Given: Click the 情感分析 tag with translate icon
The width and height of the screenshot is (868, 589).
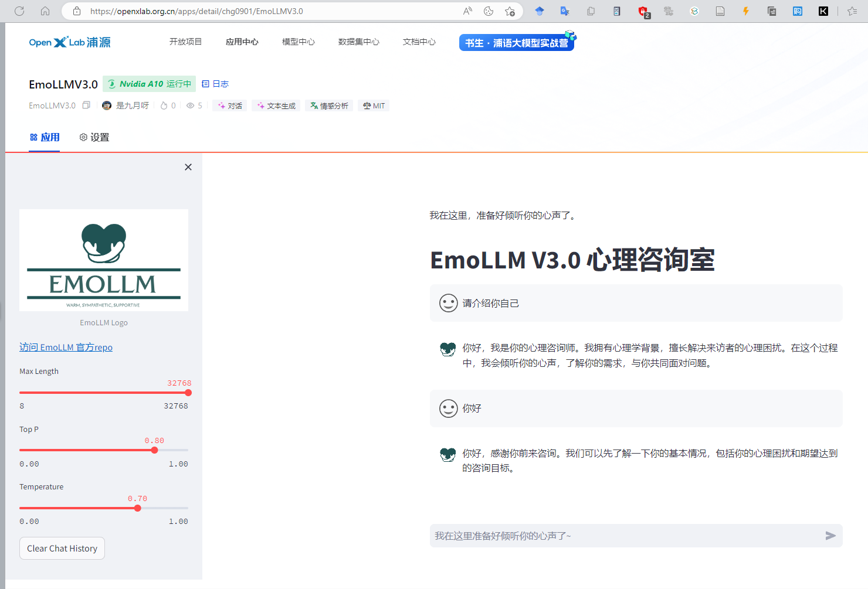Looking at the screenshot, I should click(329, 105).
